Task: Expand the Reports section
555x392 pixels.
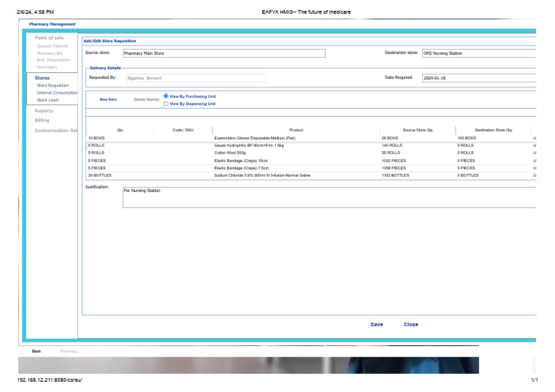Action: click(44, 111)
